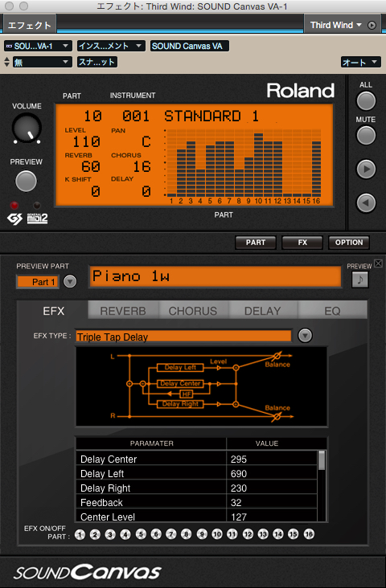
Task: Open the SOU...VA-1 plugin dropdown
Action: tap(38, 46)
